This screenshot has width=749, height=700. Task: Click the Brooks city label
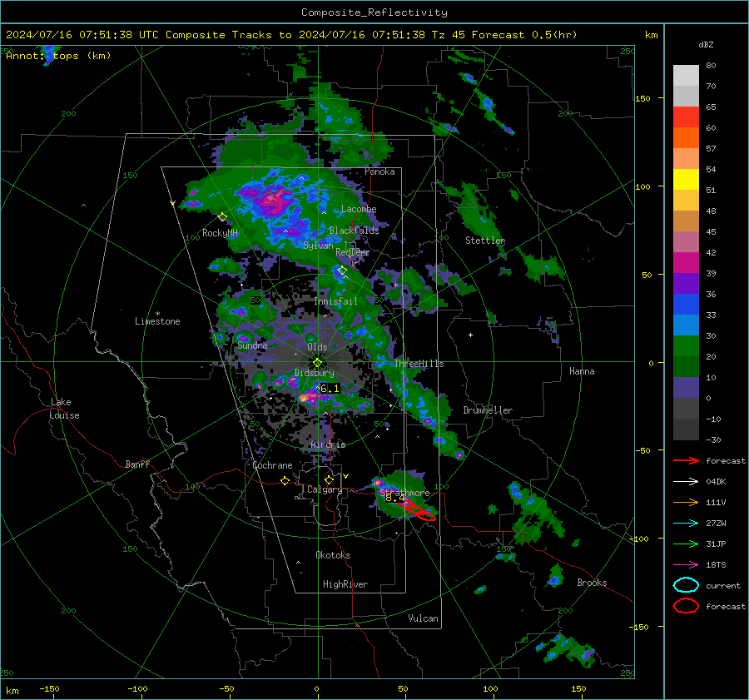point(592,583)
